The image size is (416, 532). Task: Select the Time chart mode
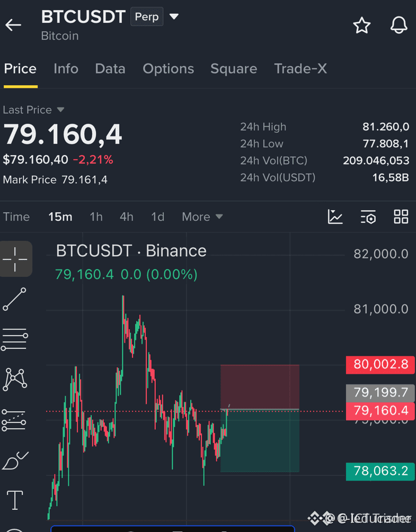coord(16,217)
